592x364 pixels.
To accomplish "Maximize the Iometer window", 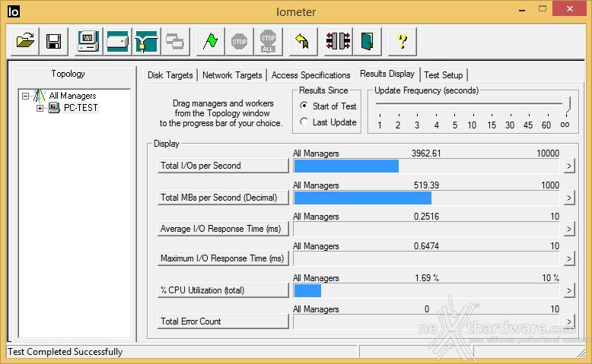I will pyautogui.click(x=543, y=9).
